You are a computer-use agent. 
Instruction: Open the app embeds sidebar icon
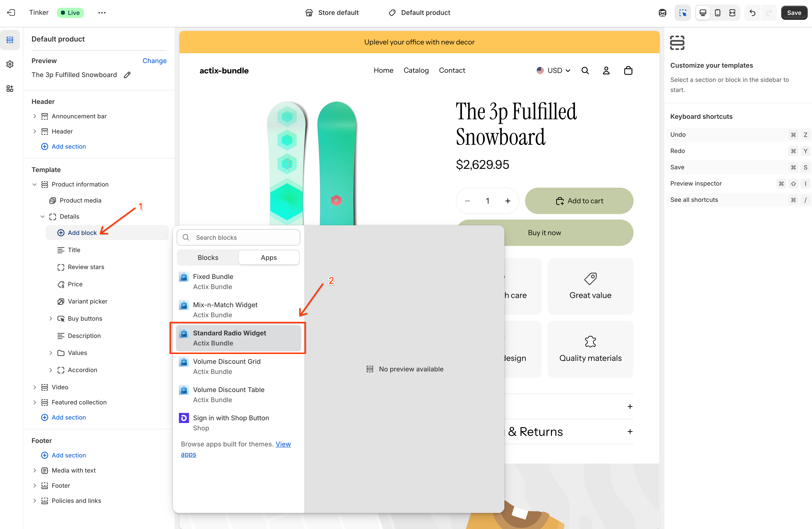pyautogui.click(x=10, y=89)
